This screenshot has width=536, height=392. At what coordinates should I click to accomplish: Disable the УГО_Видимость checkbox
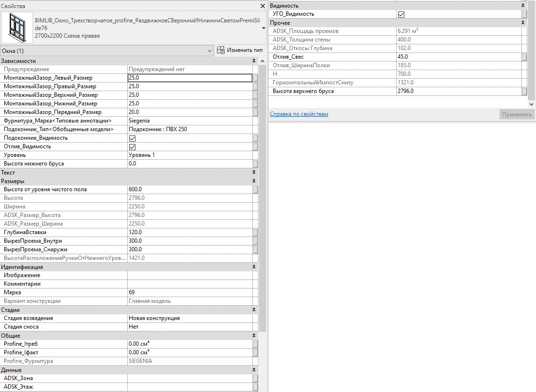[401, 14]
